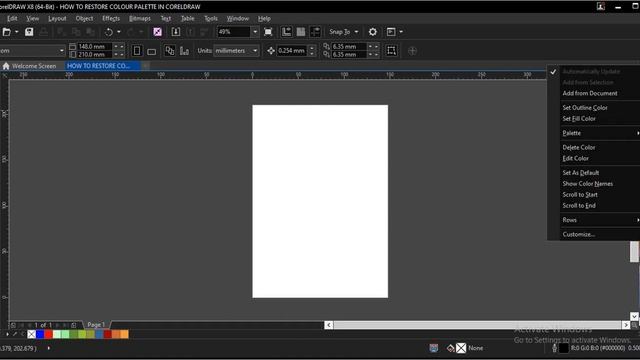Click the add page icon before page counter
This screenshot has height=360, width=640.
(13, 325)
